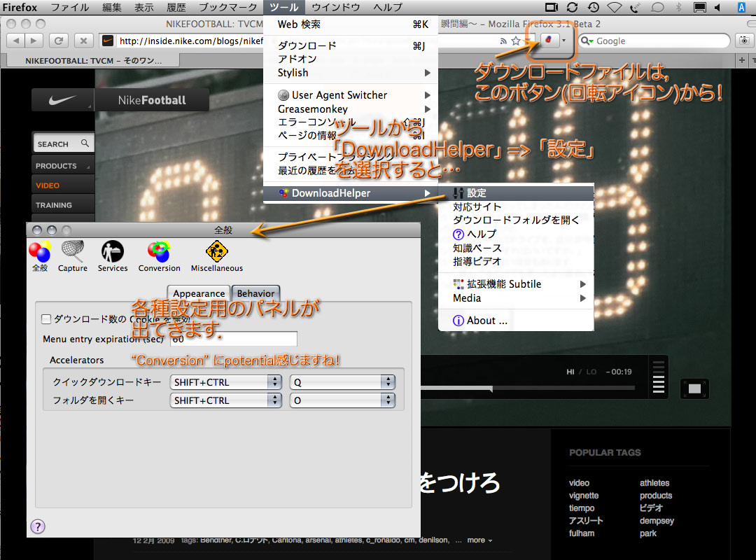Open modifier dropdown for クイックダウンロードキー
756x560 pixels.
coord(225,382)
